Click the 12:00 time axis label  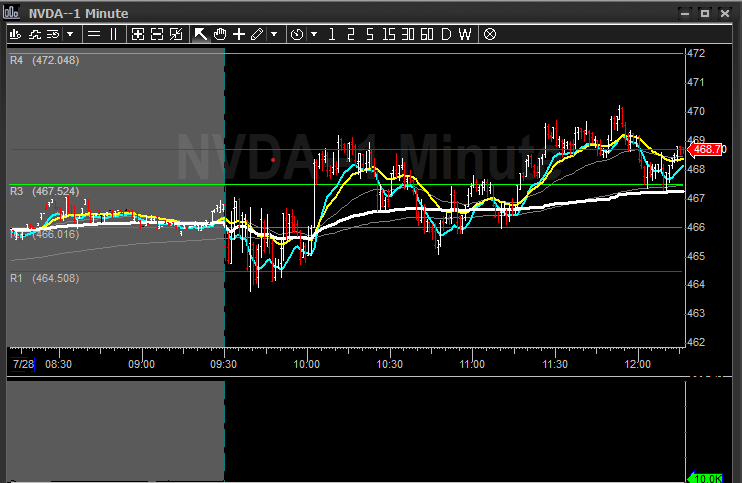pyautogui.click(x=638, y=364)
